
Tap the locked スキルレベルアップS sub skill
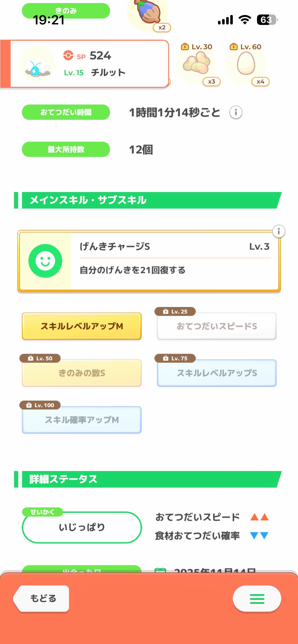[217, 373]
